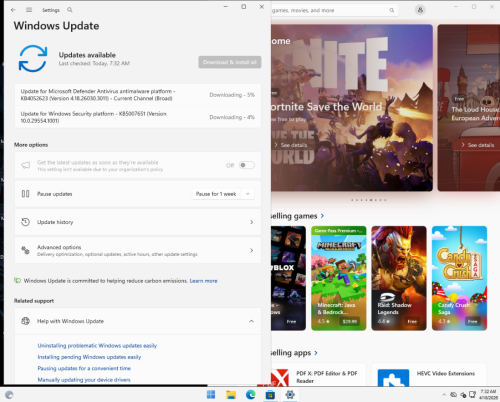The width and height of the screenshot is (500, 402).
Task: Open the Microsoft Store profile account icon
Action: 420,10
